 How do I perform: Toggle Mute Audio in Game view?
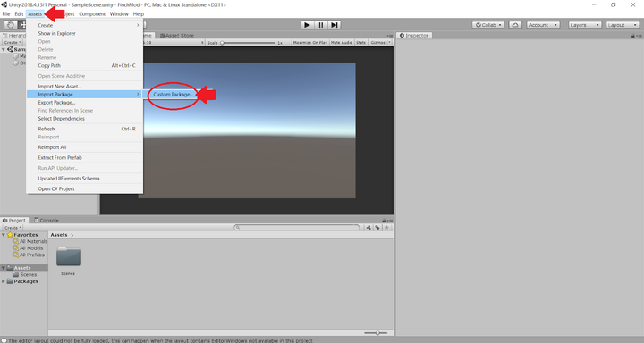pos(342,42)
